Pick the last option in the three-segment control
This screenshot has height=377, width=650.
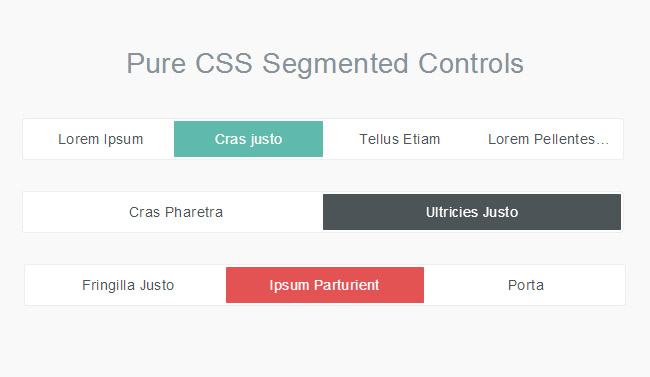pos(525,285)
